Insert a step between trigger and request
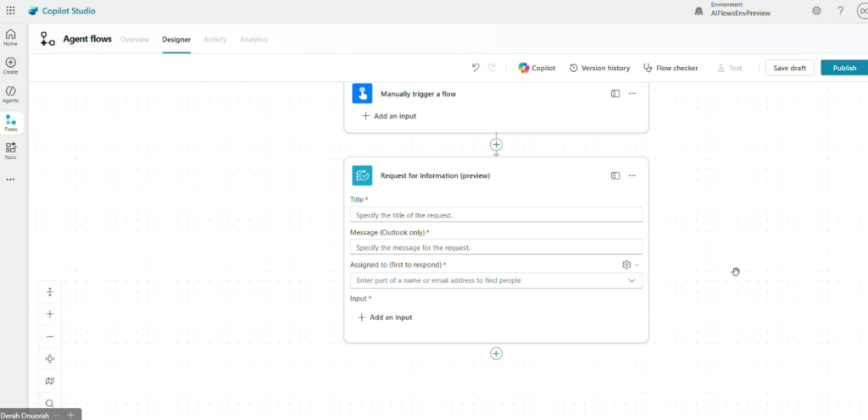Screen dimensions: 868x420 tap(497, 145)
